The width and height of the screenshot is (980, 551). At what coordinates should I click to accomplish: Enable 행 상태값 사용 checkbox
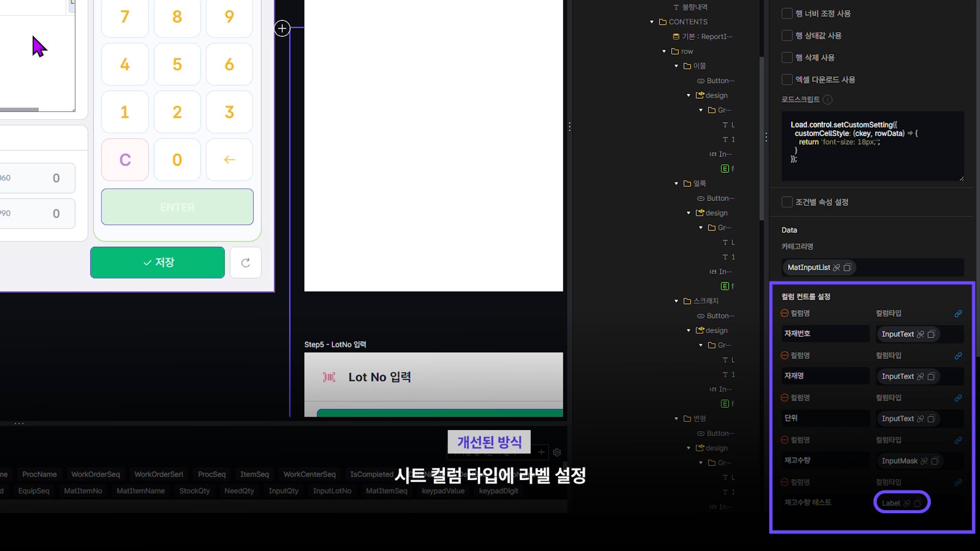pyautogui.click(x=787, y=36)
